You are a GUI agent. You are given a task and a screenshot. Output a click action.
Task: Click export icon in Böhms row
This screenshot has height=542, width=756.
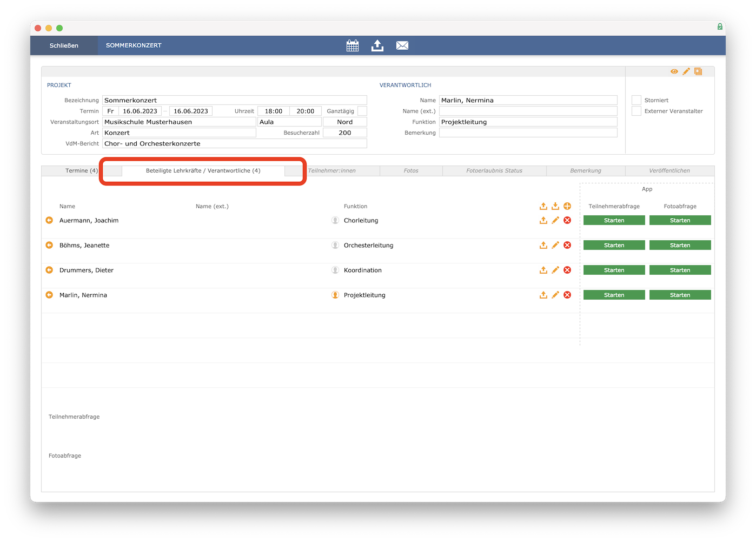[x=543, y=245]
